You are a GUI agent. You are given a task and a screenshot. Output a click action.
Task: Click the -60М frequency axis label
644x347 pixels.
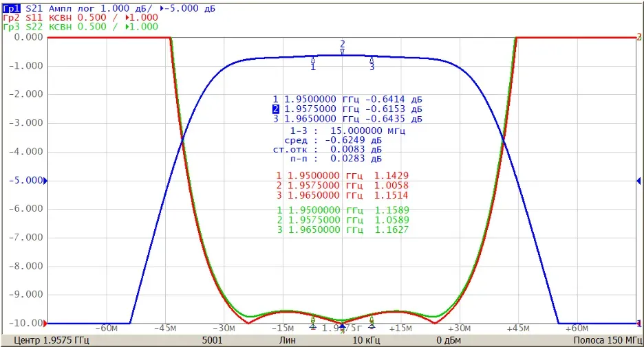pyautogui.click(x=107, y=328)
